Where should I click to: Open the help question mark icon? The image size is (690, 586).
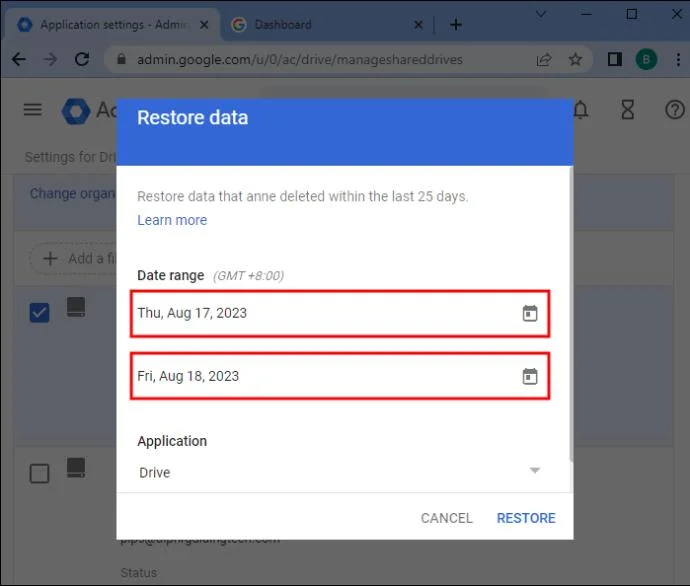click(x=675, y=110)
